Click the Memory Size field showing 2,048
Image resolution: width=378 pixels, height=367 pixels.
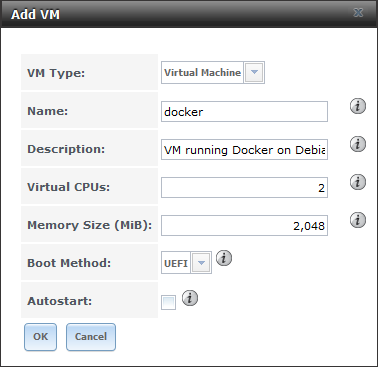(244, 226)
